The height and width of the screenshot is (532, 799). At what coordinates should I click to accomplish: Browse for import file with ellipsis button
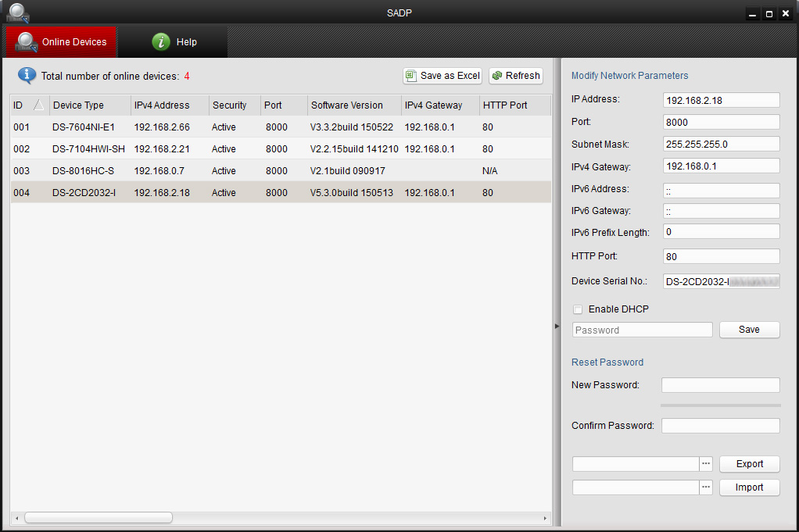(x=706, y=487)
